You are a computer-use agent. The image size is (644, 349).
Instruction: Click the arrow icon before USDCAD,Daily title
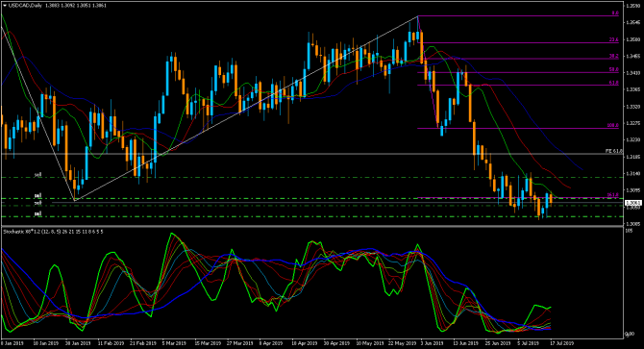point(5,6)
